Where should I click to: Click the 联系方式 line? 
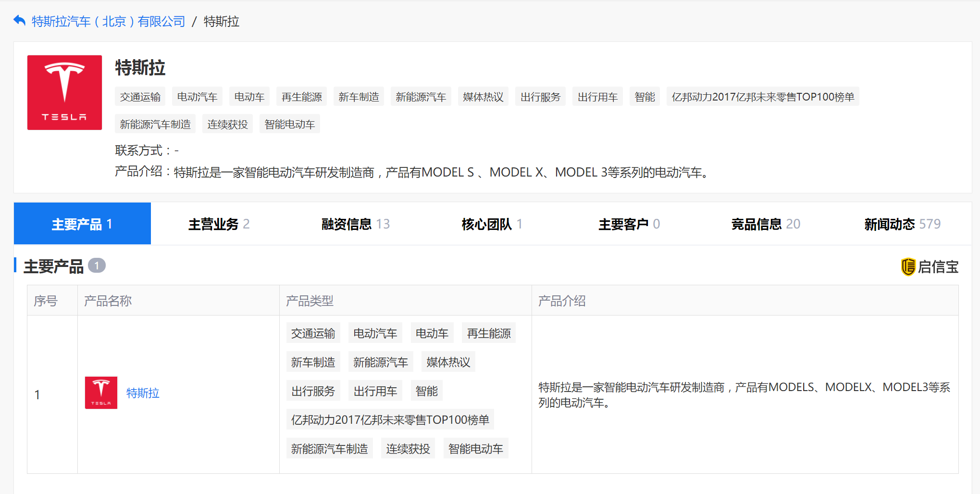147,151
